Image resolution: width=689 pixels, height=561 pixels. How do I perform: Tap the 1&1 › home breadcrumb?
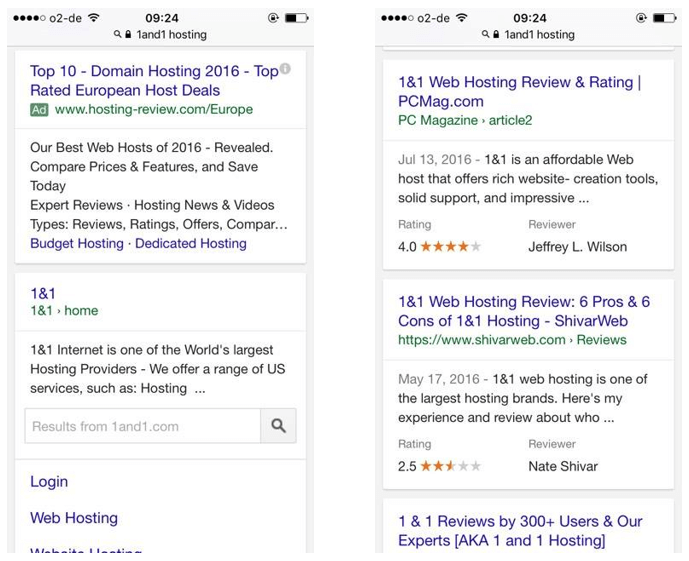[64, 311]
